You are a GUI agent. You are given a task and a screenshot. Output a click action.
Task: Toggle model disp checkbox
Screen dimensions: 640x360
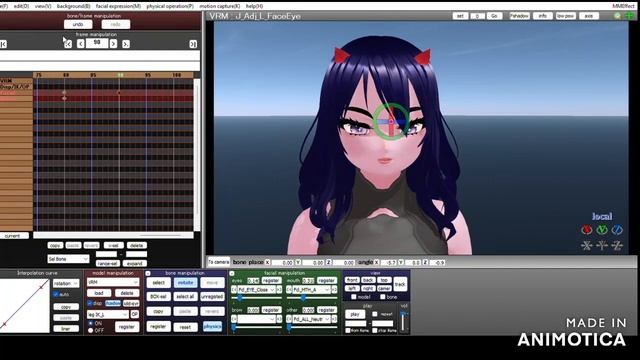[x=90, y=303]
